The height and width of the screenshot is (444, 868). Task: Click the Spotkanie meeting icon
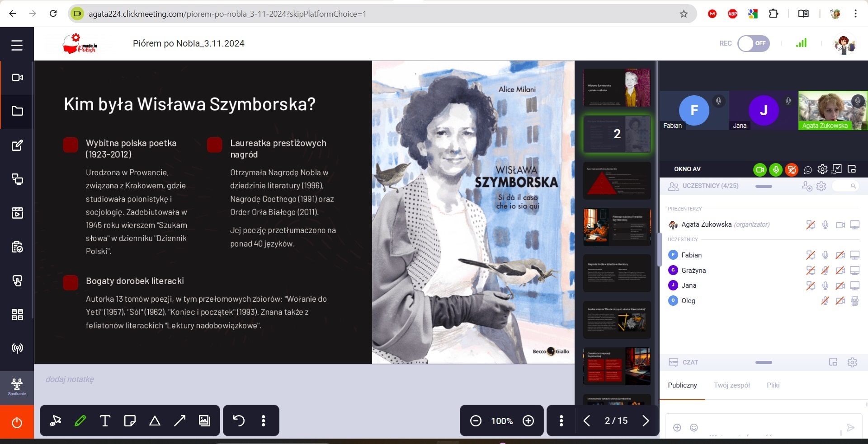(17, 387)
